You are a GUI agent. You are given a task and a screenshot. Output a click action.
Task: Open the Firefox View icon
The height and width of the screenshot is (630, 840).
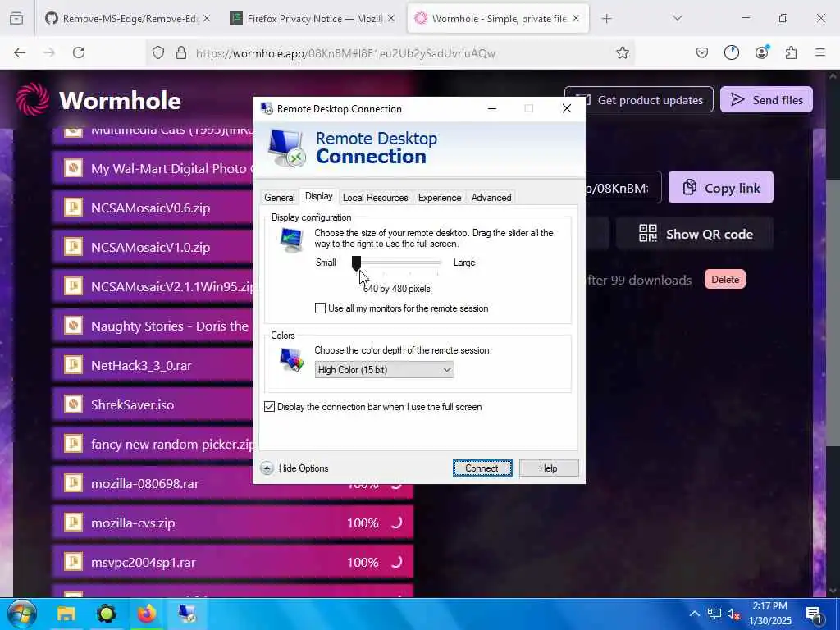coord(16,19)
